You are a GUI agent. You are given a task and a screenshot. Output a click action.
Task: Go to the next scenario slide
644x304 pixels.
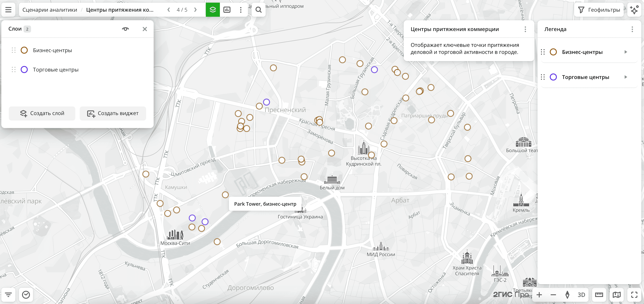pyautogui.click(x=195, y=10)
